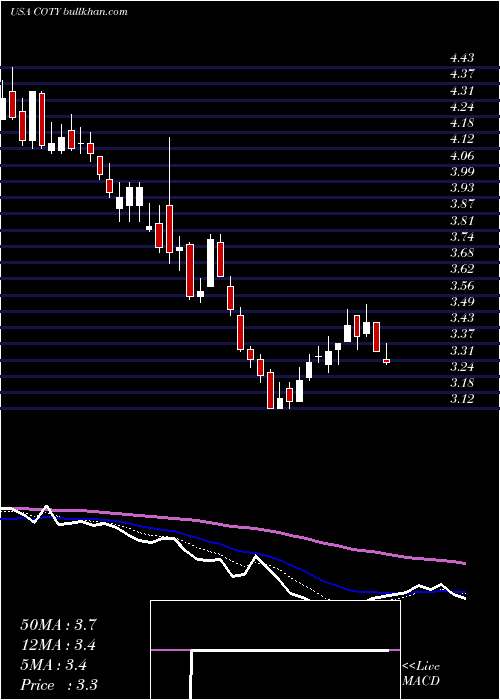Click the 3.31 price axis label
The height and width of the screenshot is (700, 500).
[x=462, y=350]
